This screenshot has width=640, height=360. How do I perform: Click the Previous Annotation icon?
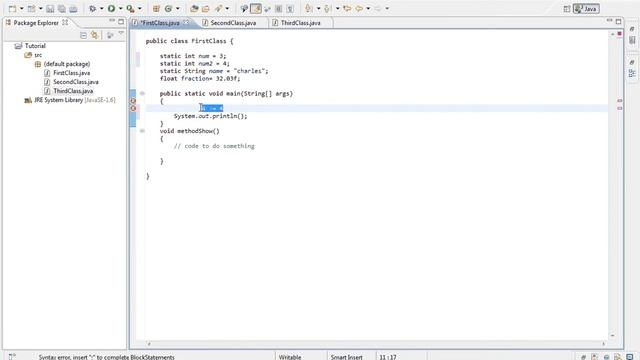tap(327, 9)
